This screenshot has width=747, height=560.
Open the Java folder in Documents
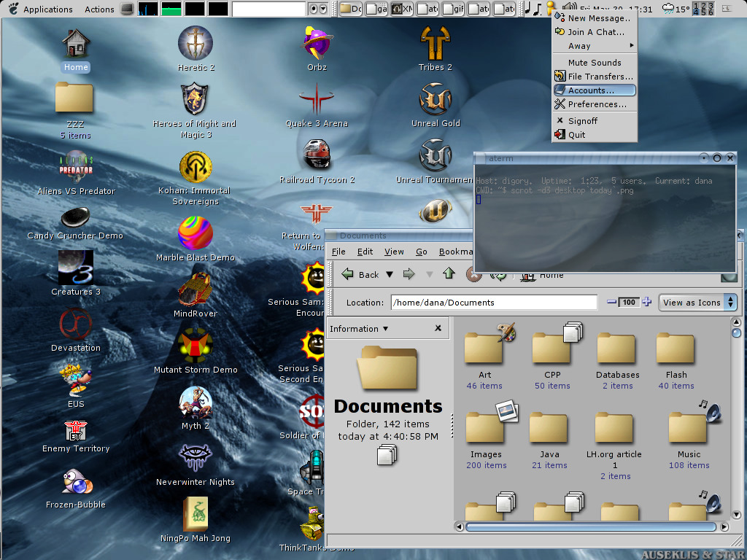549,429
